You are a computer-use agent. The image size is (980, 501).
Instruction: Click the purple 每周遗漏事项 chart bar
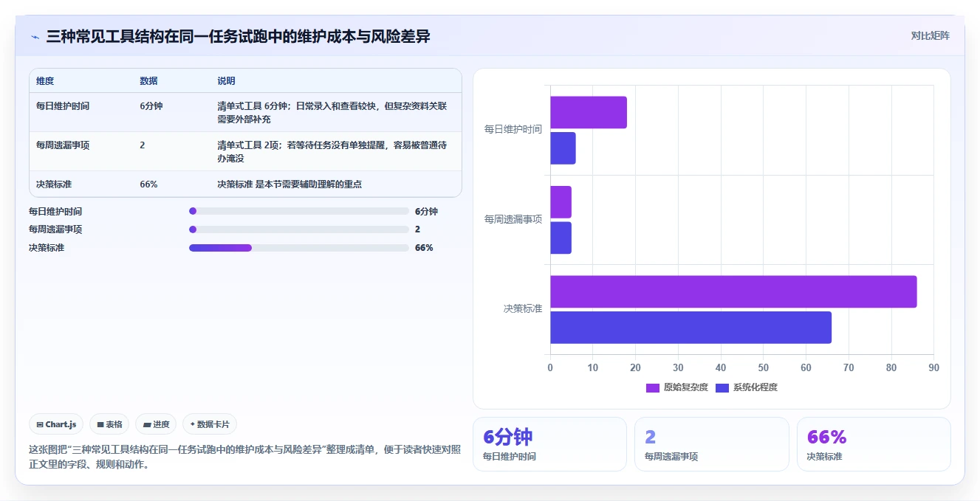point(561,202)
